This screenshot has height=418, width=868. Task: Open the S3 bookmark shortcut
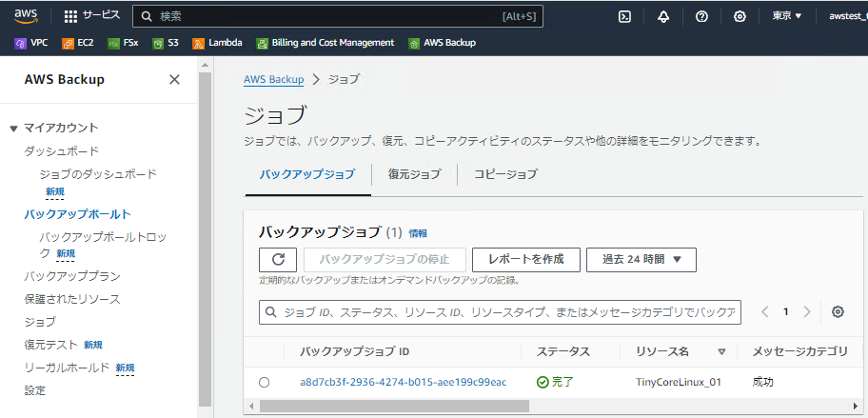coord(166,43)
